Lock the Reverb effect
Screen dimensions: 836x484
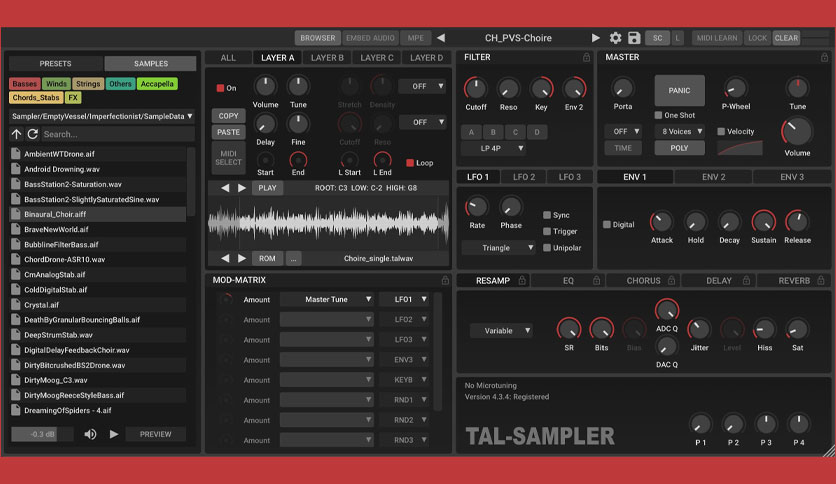[821, 280]
